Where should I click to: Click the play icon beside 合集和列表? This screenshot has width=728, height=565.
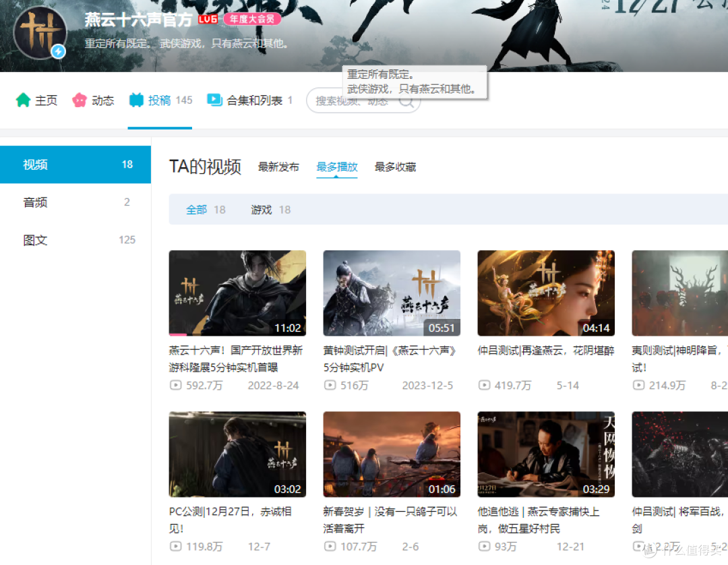pos(214,99)
